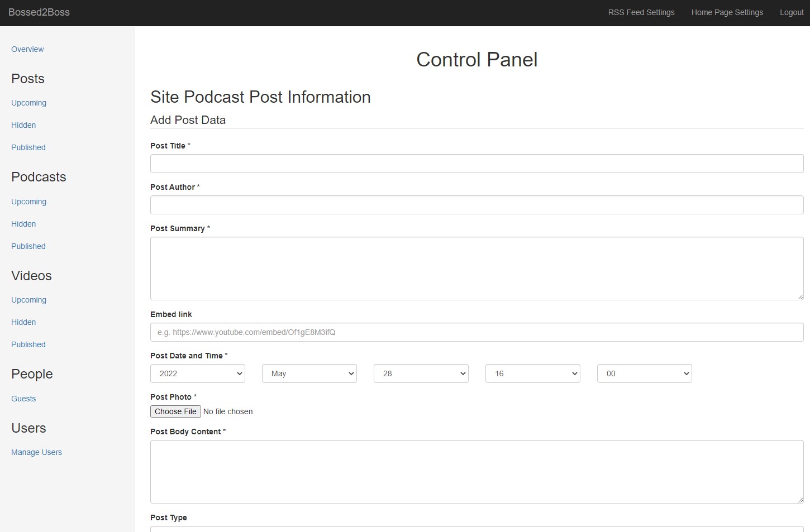This screenshot has width=810, height=532.
Task: Expand the month dropdown showing May
Action: click(309, 373)
